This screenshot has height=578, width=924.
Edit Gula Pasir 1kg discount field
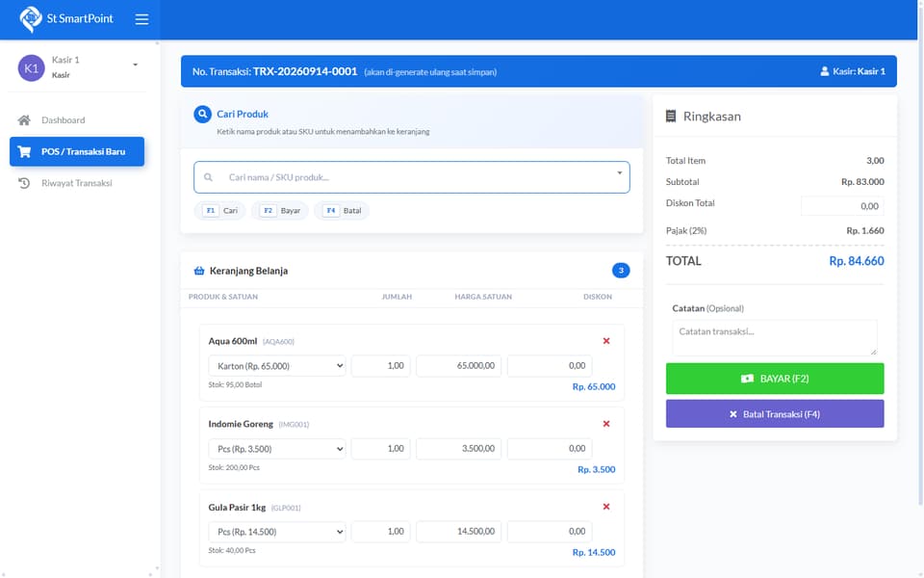coord(550,532)
